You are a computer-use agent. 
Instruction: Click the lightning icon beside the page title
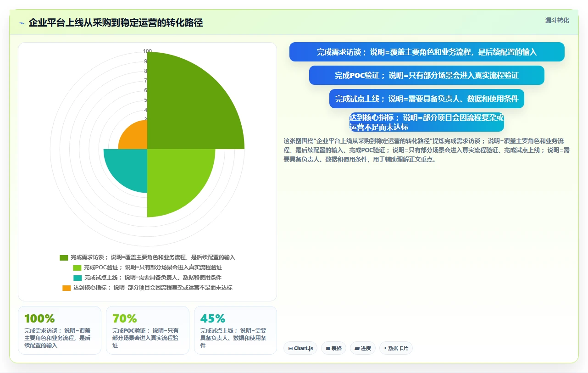[22, 23]
